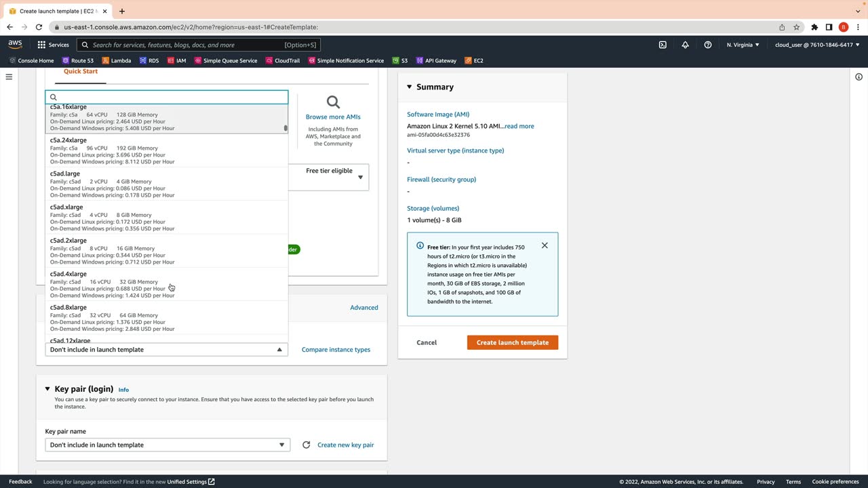The height and width of the screenshot is (488, 868).
Task: Cancel the launch template creation
Action: click(x=427, y=342)
